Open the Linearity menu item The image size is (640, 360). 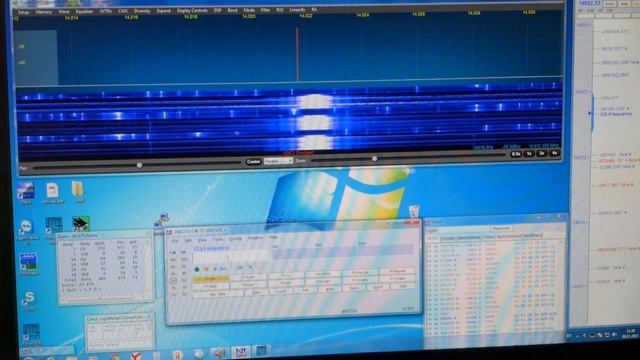(x=297, y=10)
